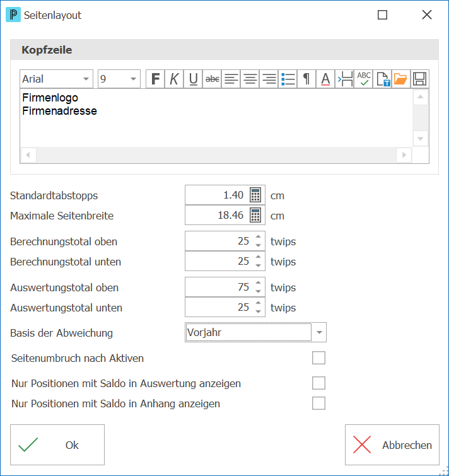Expand Basis der Abweichung dropdown arrow

(x=319, y=332)
